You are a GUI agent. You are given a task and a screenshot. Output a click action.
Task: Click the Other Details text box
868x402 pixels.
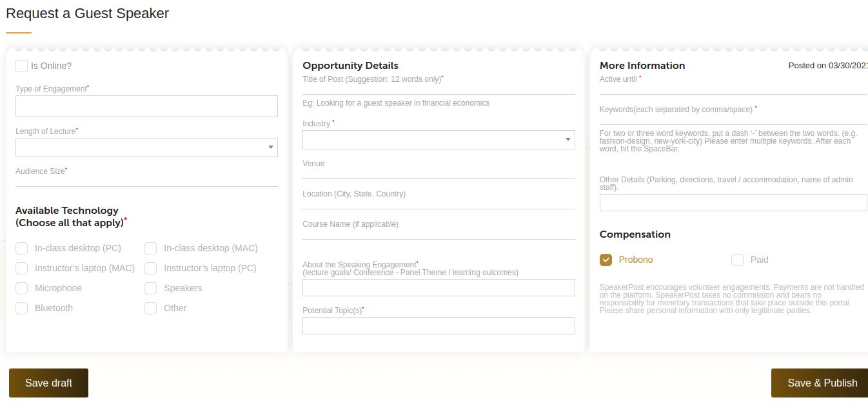coord(734,203)
